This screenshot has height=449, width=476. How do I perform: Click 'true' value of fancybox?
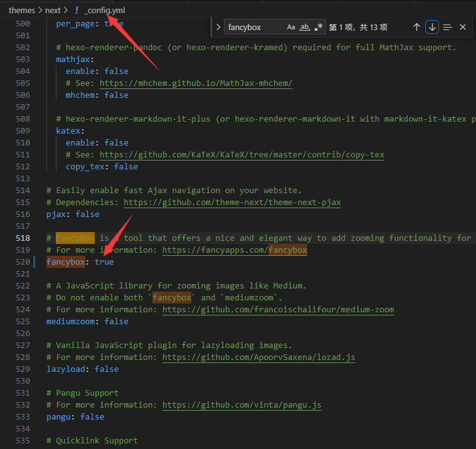pyautogui.click(x=104, y=262)
